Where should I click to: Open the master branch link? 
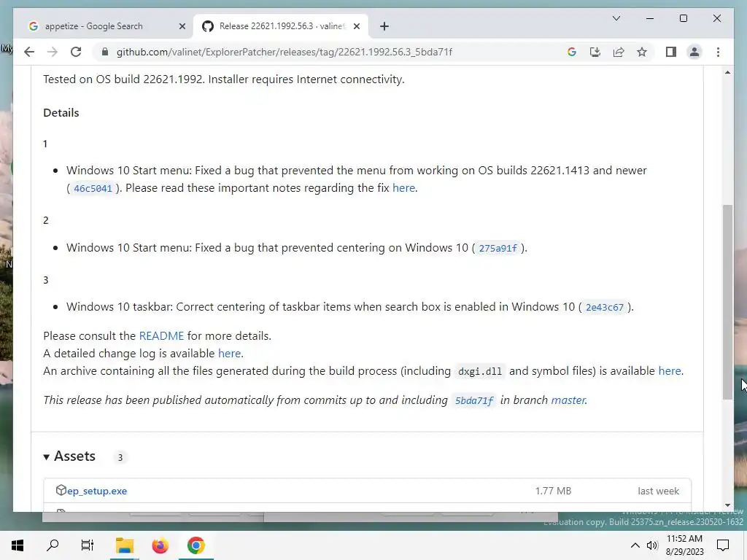click(568, 400)
